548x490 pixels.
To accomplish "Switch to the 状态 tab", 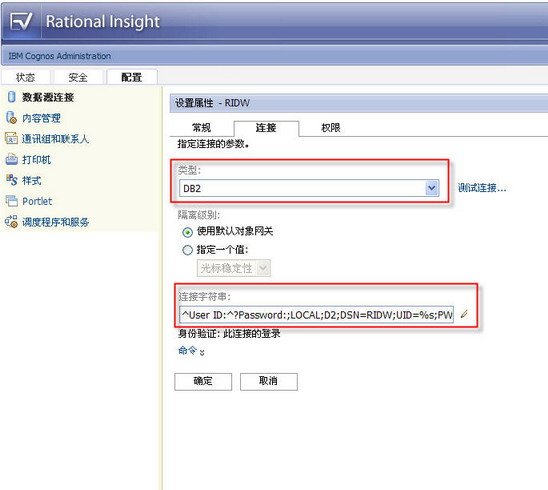I will (26, 77).
